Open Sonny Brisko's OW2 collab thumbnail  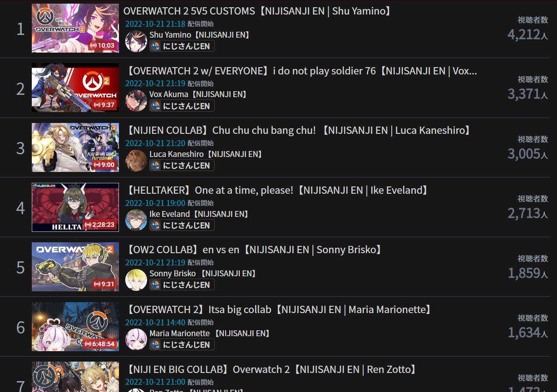75,267
